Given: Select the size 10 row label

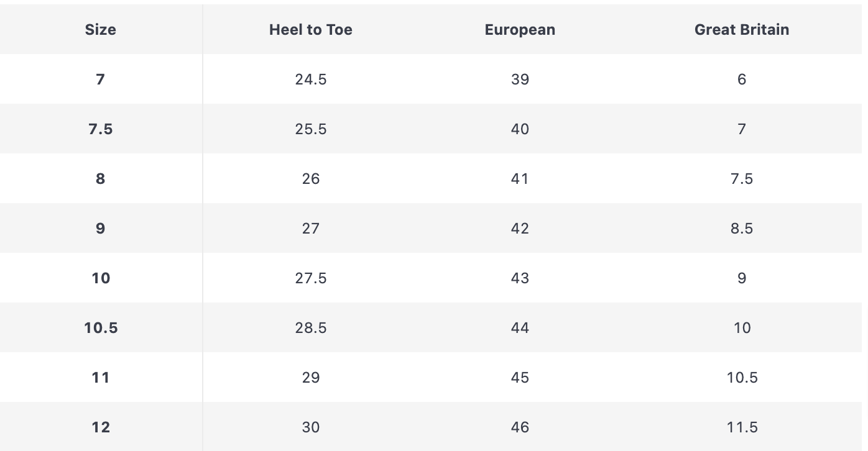Looking at the screenshot, I should 100,278.
